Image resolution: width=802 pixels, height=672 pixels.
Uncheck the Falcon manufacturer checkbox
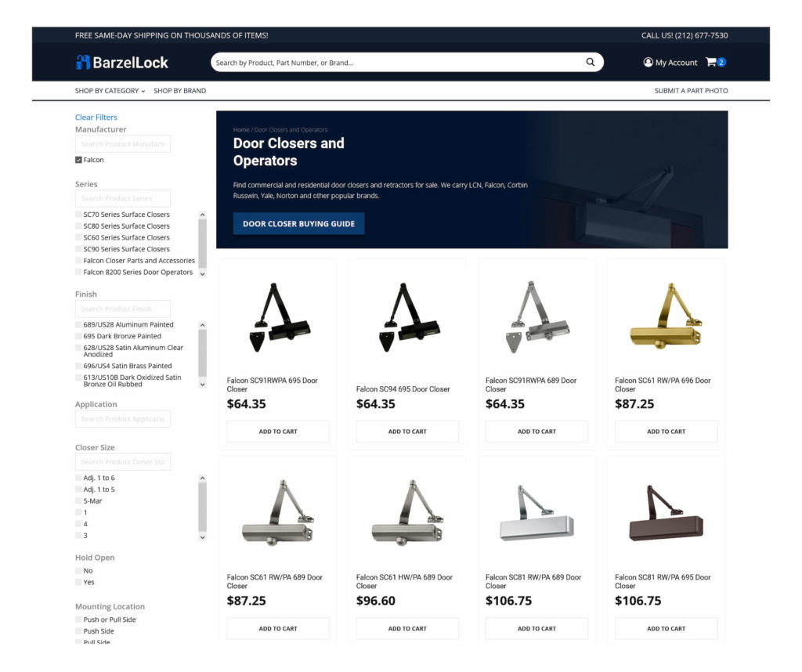click(78, 160)
